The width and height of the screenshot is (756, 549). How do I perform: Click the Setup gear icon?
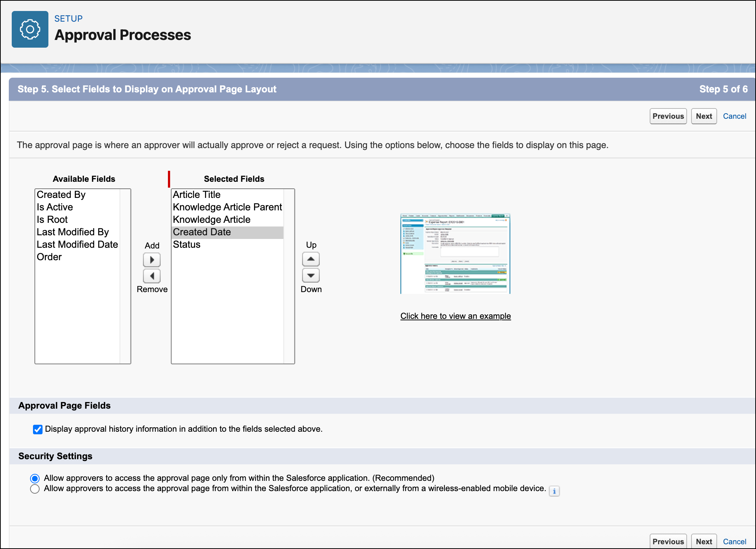pyautogui.click(x=30, y=29)
